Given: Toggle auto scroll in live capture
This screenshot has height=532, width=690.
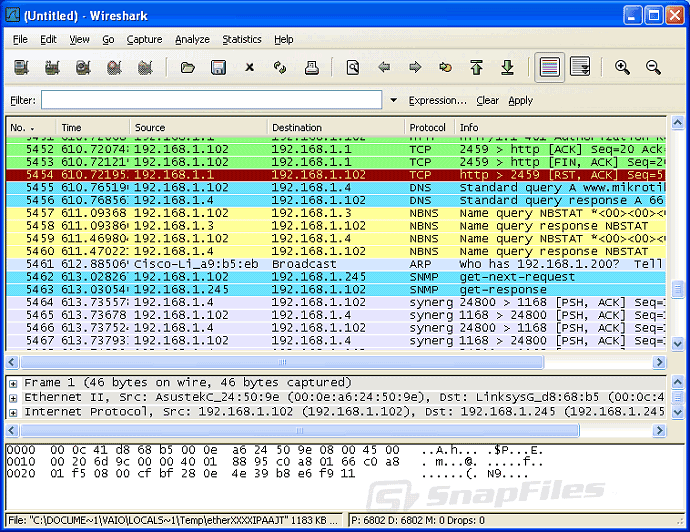Looking at the screenshot, I should pyautogui.click(x=580, y=67).
